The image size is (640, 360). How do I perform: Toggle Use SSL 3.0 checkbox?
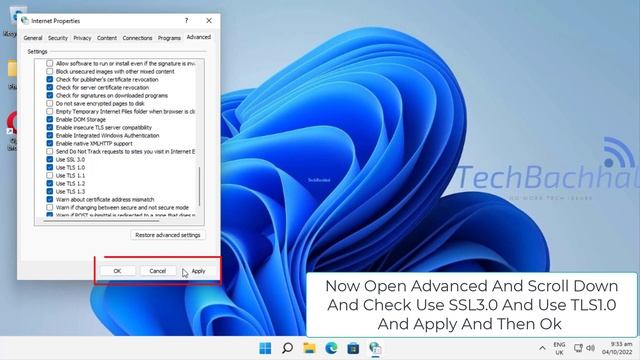(x=50, y=159)
